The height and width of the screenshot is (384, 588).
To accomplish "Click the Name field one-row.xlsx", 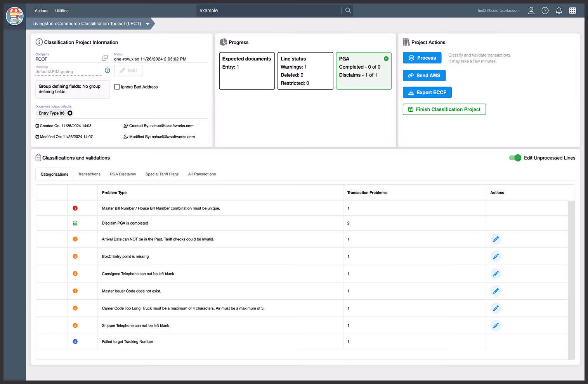I will pyautogui.click(x=161, y=59).
